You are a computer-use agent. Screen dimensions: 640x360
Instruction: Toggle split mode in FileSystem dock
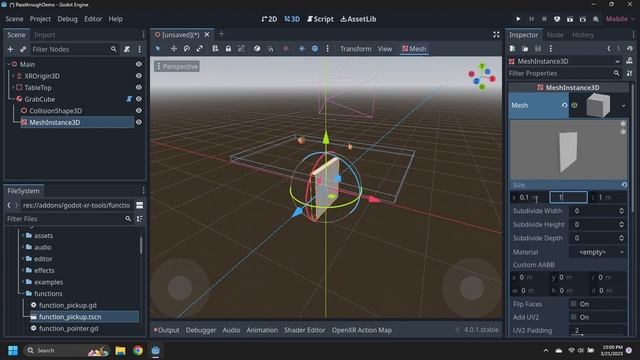(140, 205)
